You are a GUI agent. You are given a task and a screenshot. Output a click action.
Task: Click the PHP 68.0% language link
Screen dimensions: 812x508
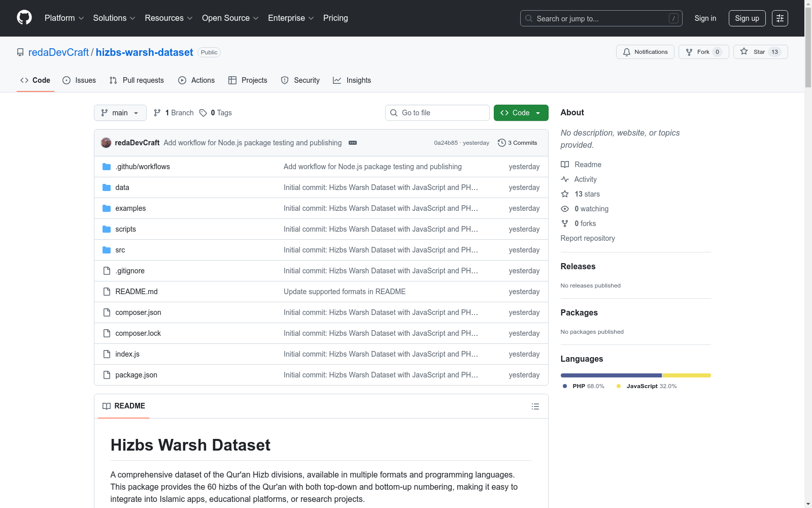(x=584, y=386)
